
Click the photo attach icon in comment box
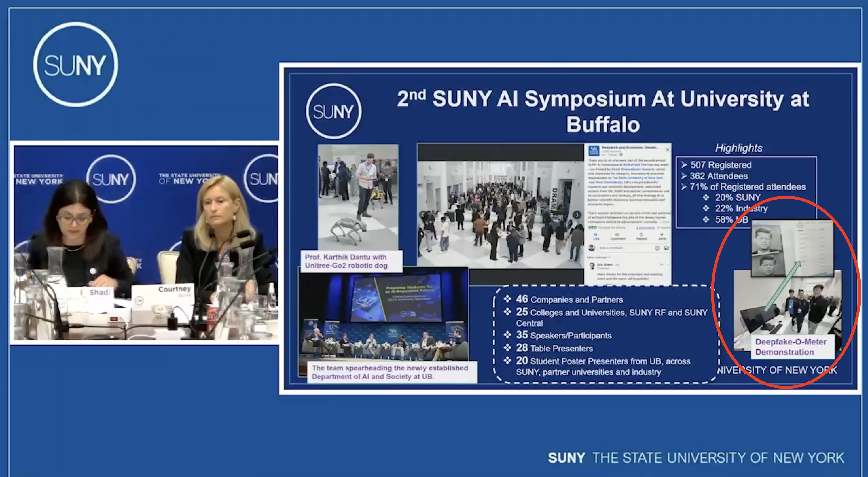(x=666, y=248)
